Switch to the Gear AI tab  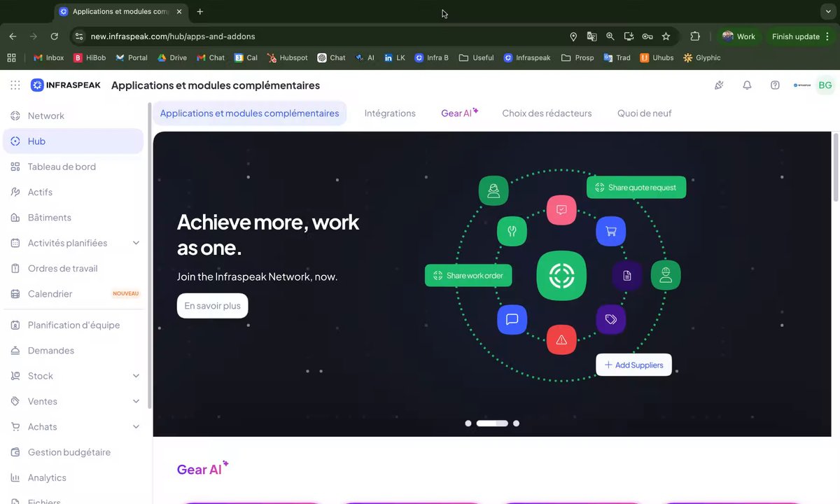pyautogui.click(x=459, y=113)
